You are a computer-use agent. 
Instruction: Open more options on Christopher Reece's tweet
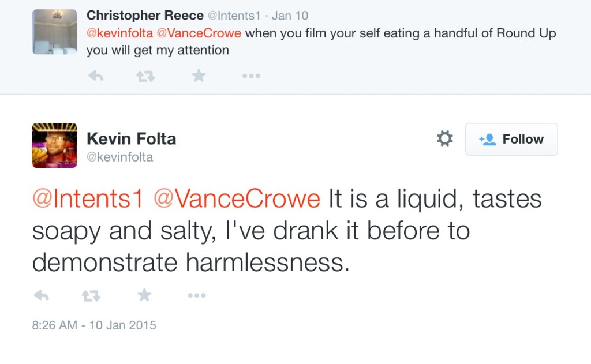click(251, 76)
